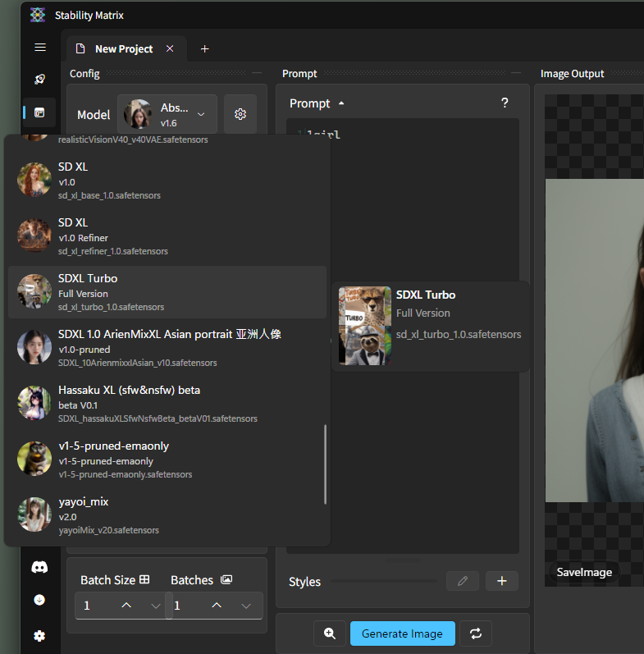Add a new style with plus button
The width and height of the screenshot is (644, 654).
point(502,581)
